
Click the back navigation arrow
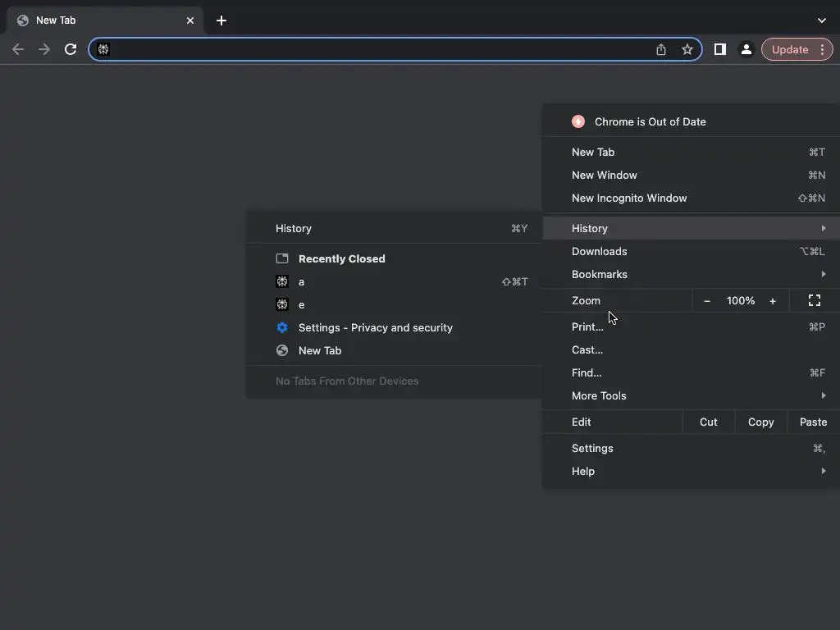[18, 49]
